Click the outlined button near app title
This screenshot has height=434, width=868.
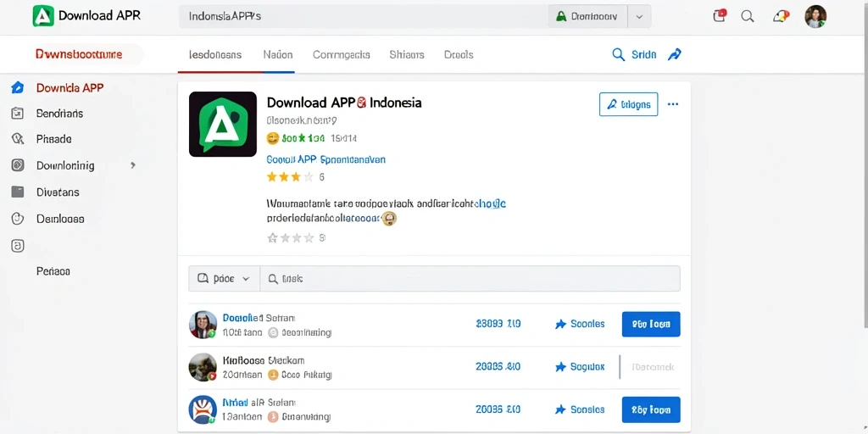pyautogui.click(x=628, y=104)
